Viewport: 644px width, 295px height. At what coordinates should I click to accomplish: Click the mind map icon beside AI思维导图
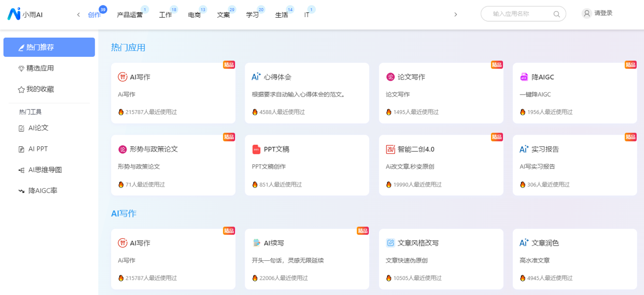coord(21,170)
